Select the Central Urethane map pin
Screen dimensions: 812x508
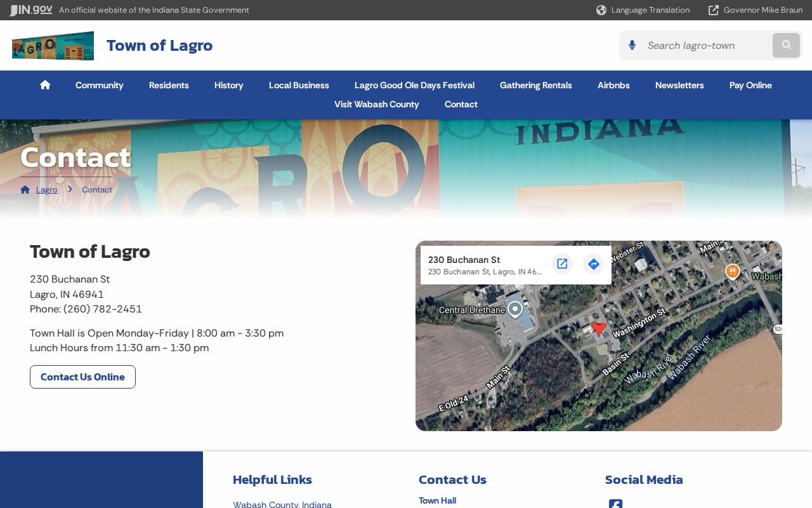515,309
